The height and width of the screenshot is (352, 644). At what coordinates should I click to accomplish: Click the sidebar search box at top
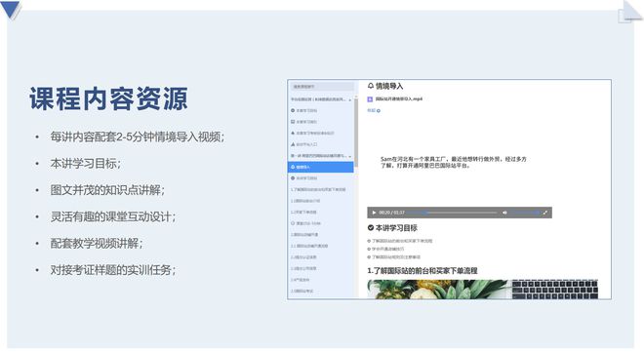322,87
